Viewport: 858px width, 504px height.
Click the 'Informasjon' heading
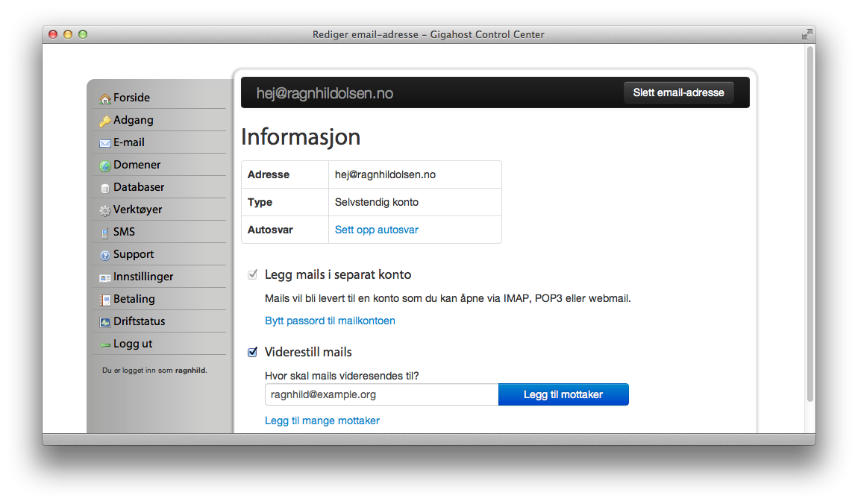(x=301, y=136)
